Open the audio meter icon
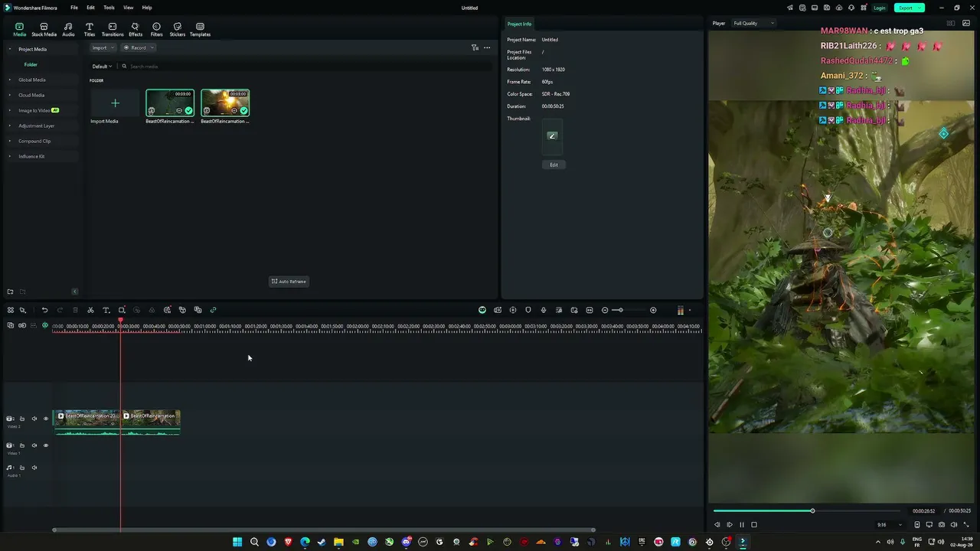The width and height of the screenshot is (980, 551). [680, 310]
